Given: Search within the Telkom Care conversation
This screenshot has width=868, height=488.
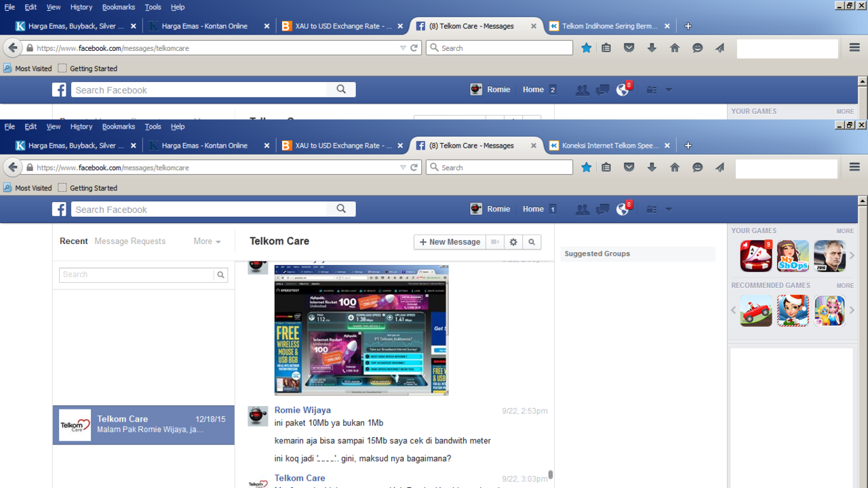Looking at the screenshot, I should [x=532, y=242].
